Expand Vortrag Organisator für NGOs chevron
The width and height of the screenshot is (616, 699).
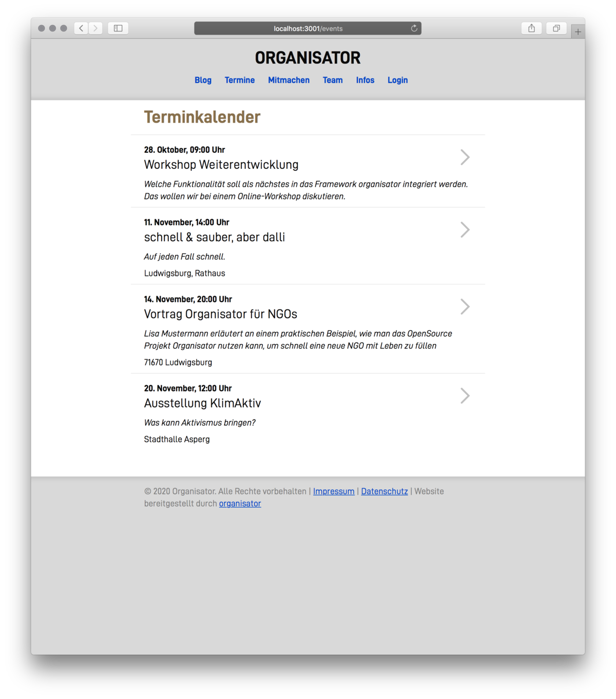pyautogui.click(x=465, y=307)
